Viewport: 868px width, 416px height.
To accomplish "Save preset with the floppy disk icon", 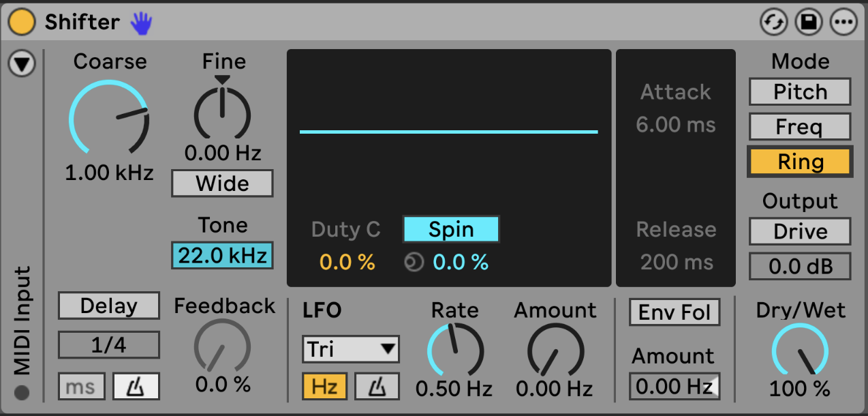I will (808, 23).
